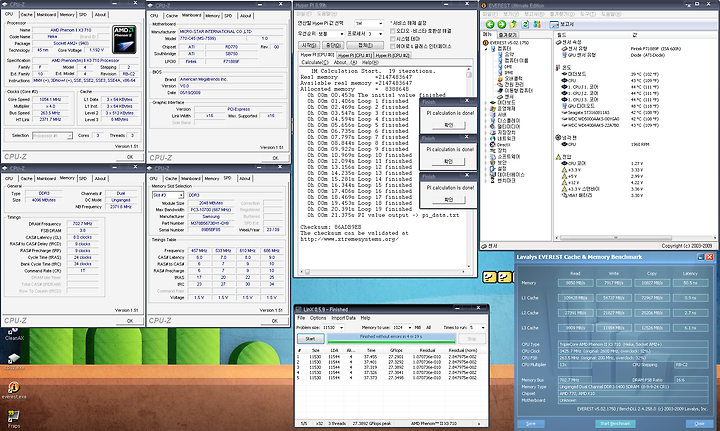Screen dimensions: 720x431
Task: Toggle the third service checkbox in Hyper PI
Action: 393,46
